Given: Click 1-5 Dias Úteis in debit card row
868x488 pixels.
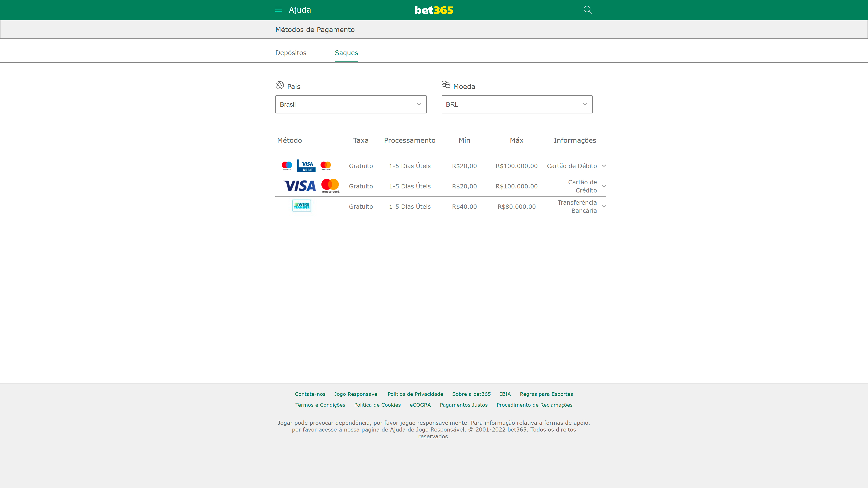Looking at the screenshot, I should coord(410,166).
